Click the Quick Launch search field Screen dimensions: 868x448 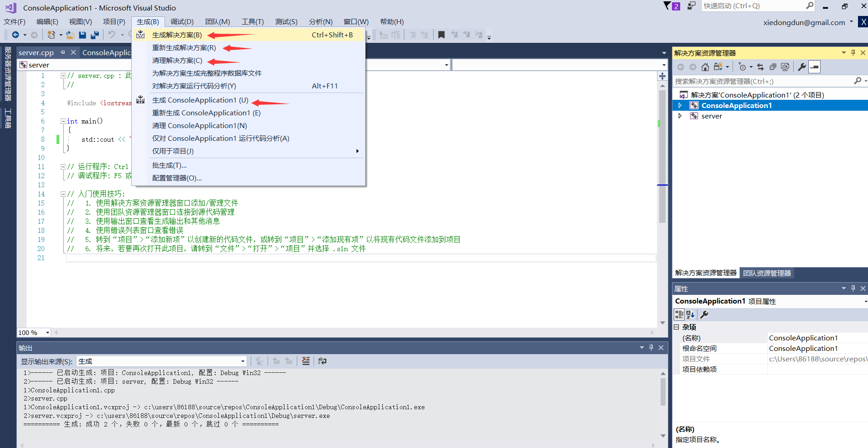[x=753, y=6]
